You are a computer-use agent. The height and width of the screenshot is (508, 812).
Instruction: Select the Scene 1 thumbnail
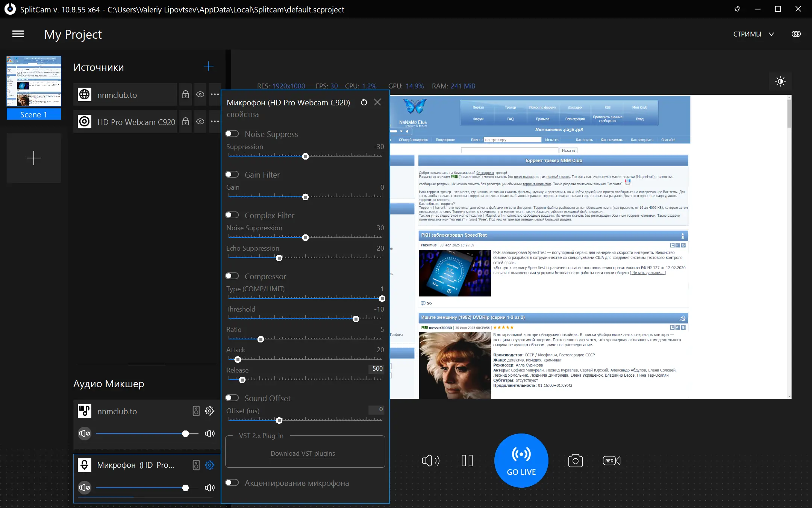tap(34, 82)
